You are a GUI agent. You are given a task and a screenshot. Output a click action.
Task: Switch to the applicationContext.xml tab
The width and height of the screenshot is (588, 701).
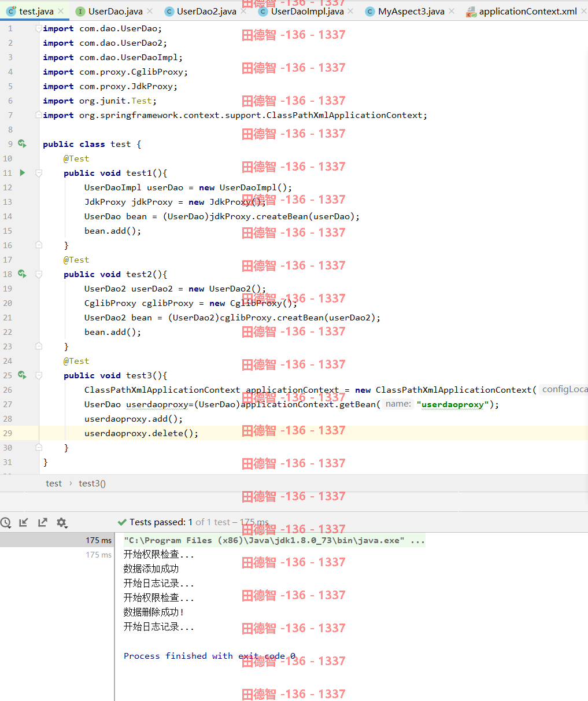pyautogui.click(x=528, y=11)
